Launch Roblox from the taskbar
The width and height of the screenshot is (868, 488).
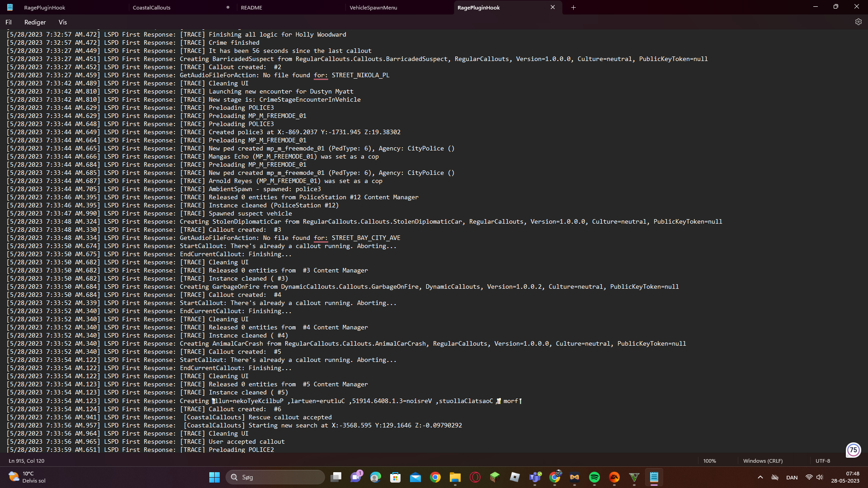point(514,477)
